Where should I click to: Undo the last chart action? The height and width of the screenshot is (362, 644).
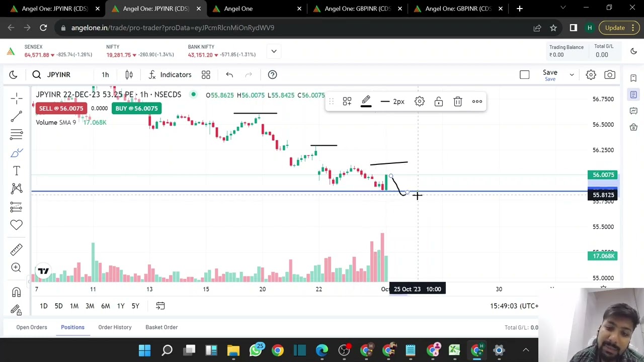(229, 74)
